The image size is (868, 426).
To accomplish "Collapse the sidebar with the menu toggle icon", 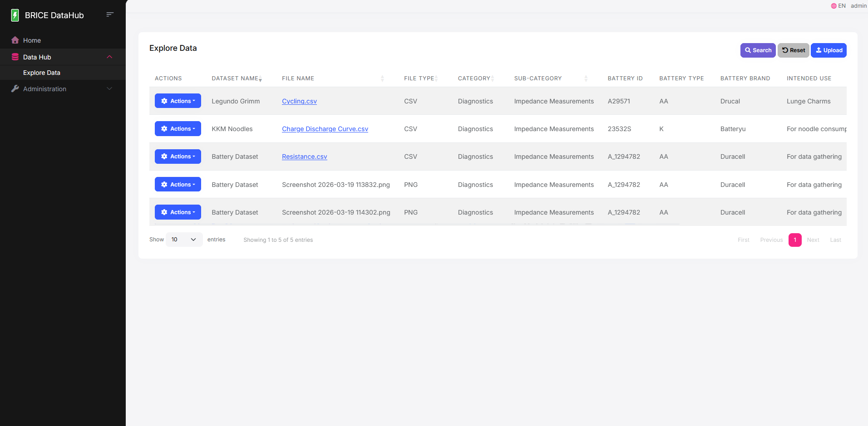I will (110, 15).
